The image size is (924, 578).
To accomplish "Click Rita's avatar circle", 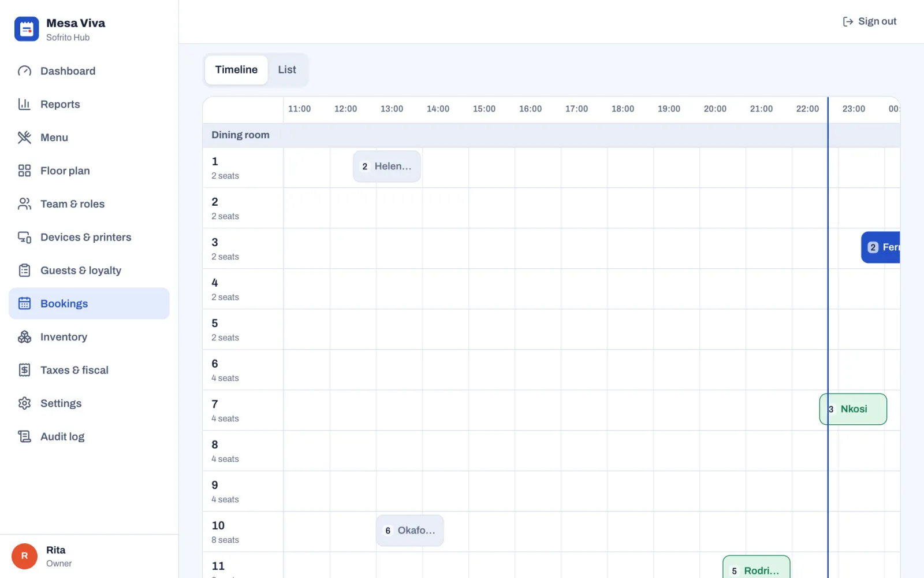I will 24,556.
